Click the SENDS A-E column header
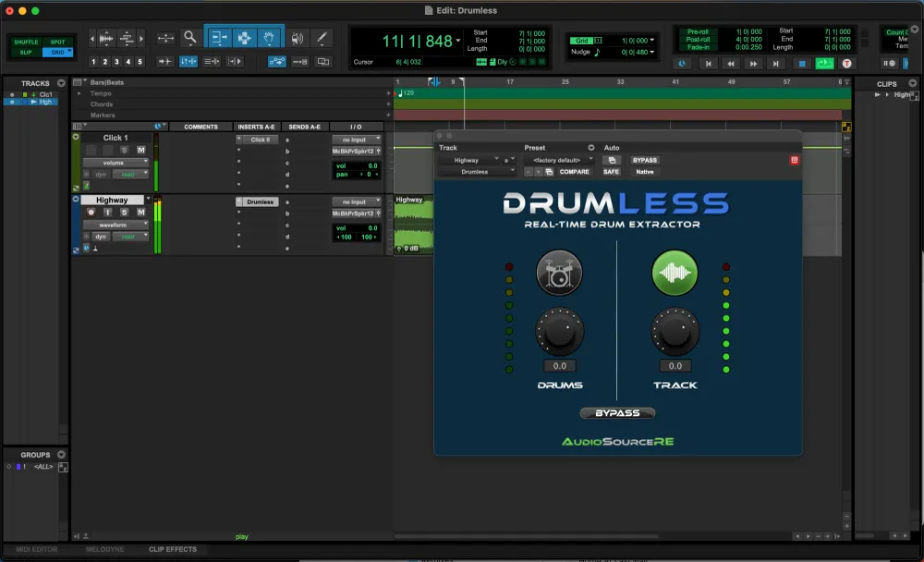924x562 pixels. point(304,127)
